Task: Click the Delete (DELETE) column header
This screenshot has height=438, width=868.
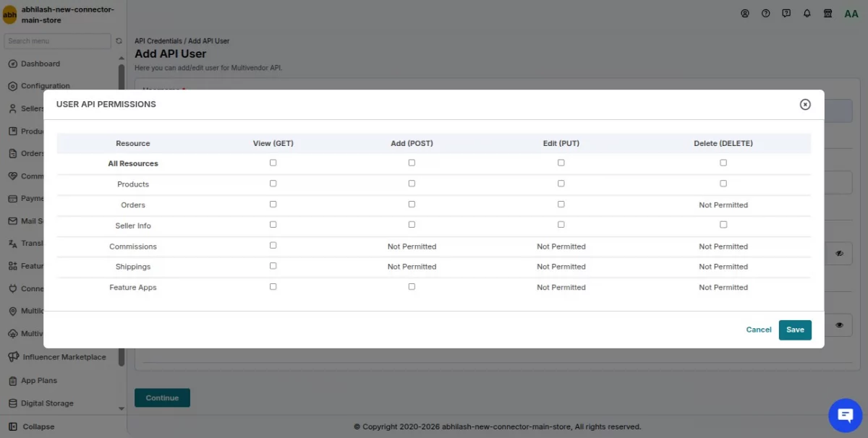Action: tap(723, 143)
